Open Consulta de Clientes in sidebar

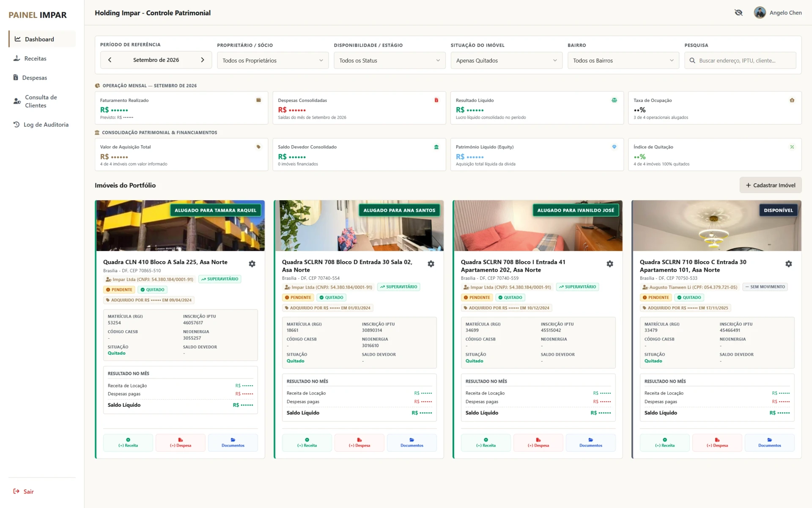tap(42, 101)
